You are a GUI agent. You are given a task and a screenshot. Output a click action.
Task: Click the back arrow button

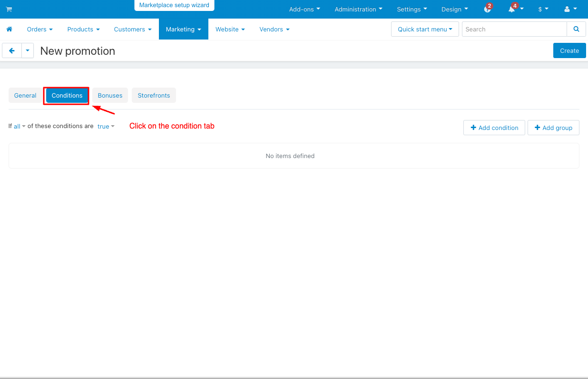12,50
